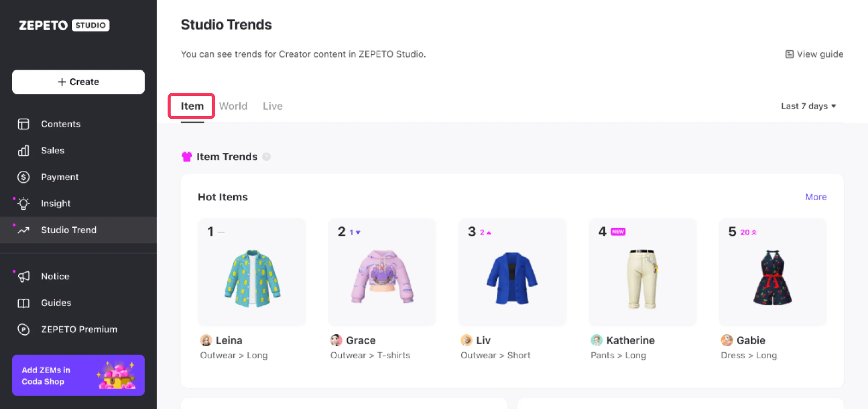
Task: Click Leina's avatar icon
Action: point(206,340)
